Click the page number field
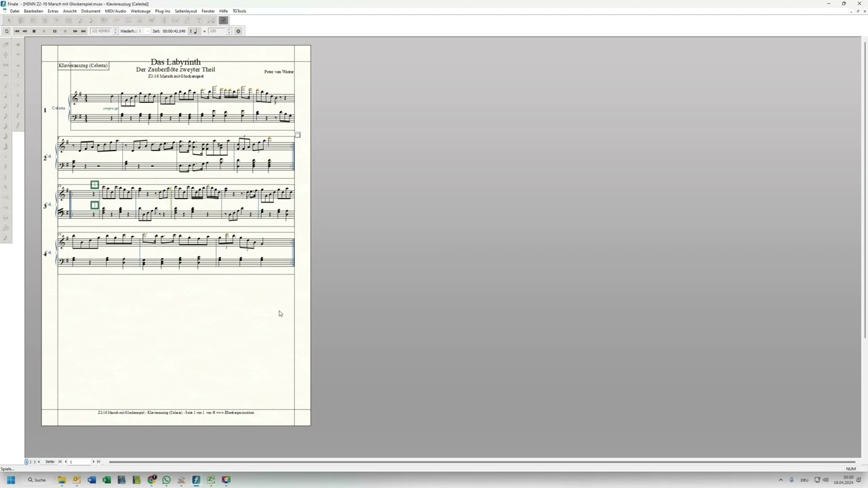This screenshot has width=868, height=488. 80,462
